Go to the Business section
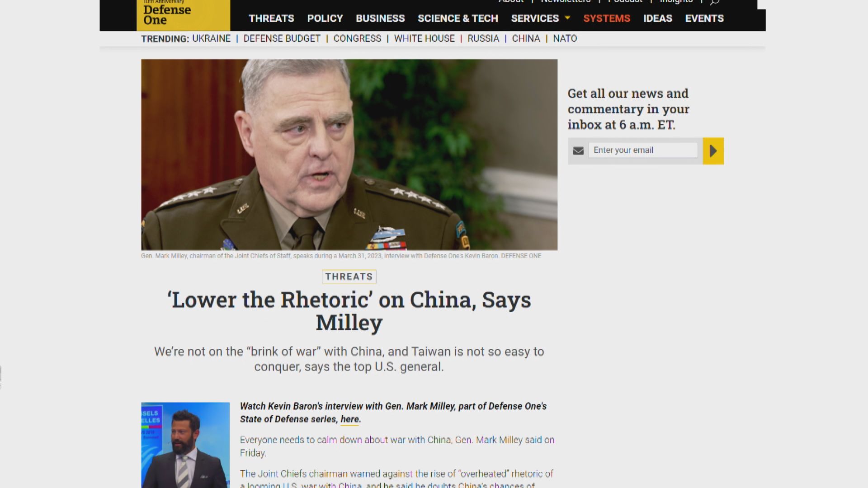Screen dimensions: 868x488 pyautogui.click(x=380, y=19)
